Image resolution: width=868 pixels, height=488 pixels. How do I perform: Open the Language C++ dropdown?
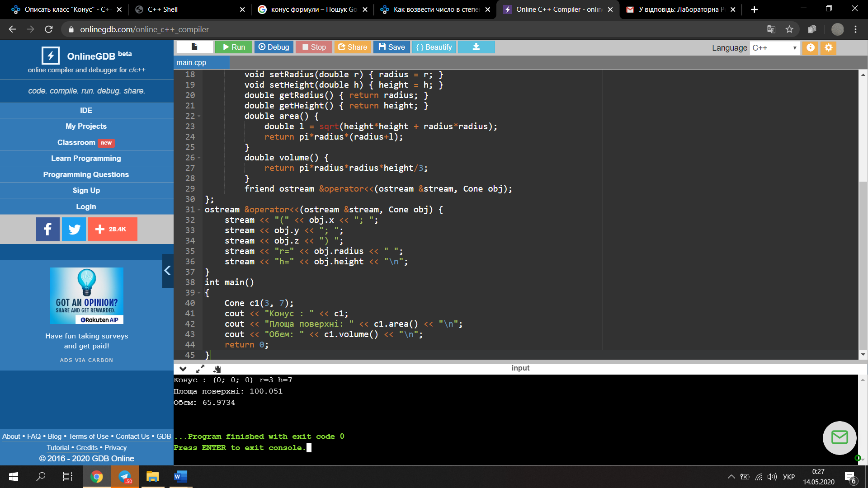(x=775, y=48)
